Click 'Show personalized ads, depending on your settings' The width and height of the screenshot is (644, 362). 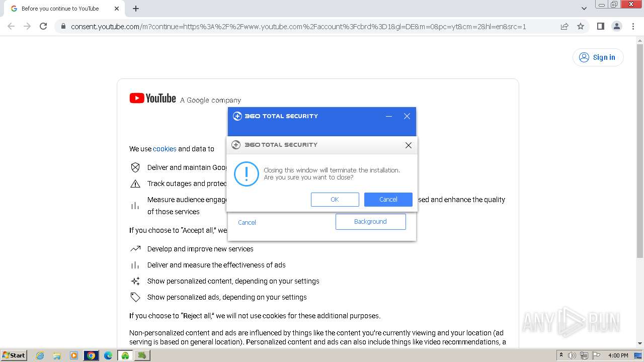pos(227,297)
